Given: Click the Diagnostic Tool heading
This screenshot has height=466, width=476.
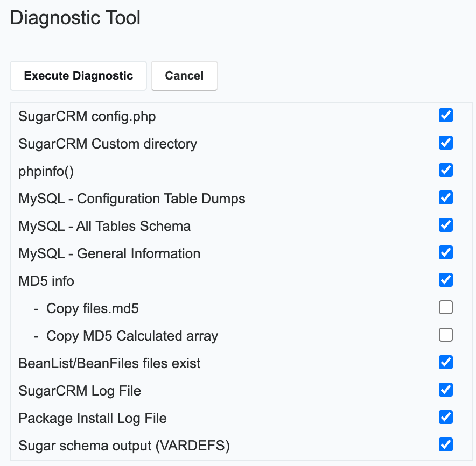Looking at the screenshot, I should click(75, 18).
